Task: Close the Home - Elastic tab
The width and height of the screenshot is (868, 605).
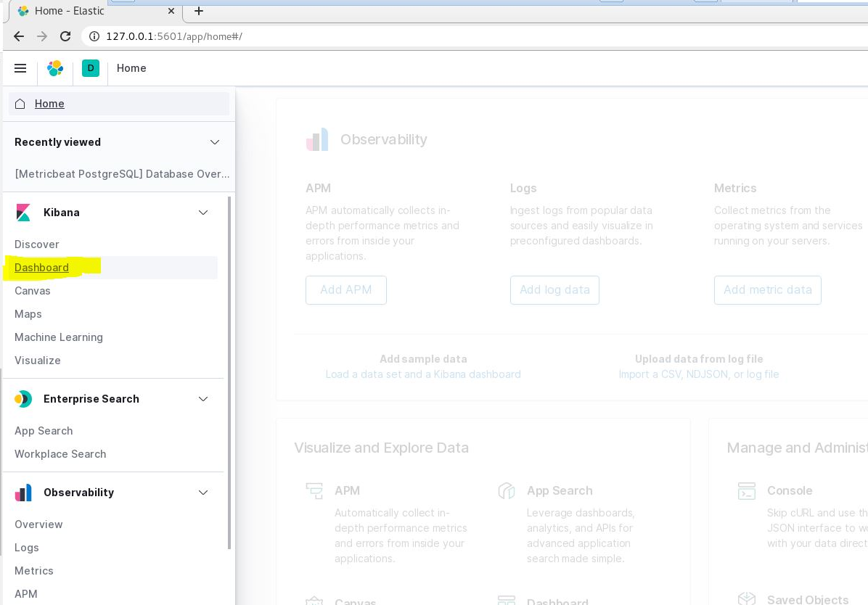Action: tap(171, 11)
